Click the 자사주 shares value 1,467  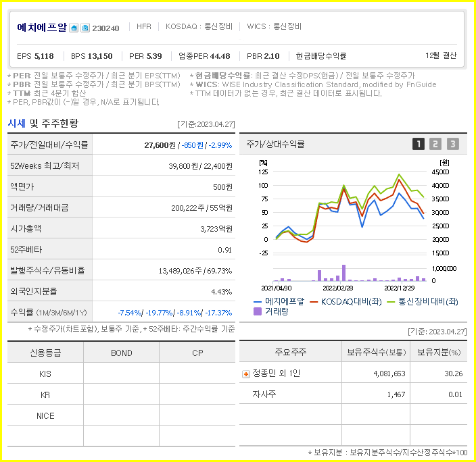(396, 394)
